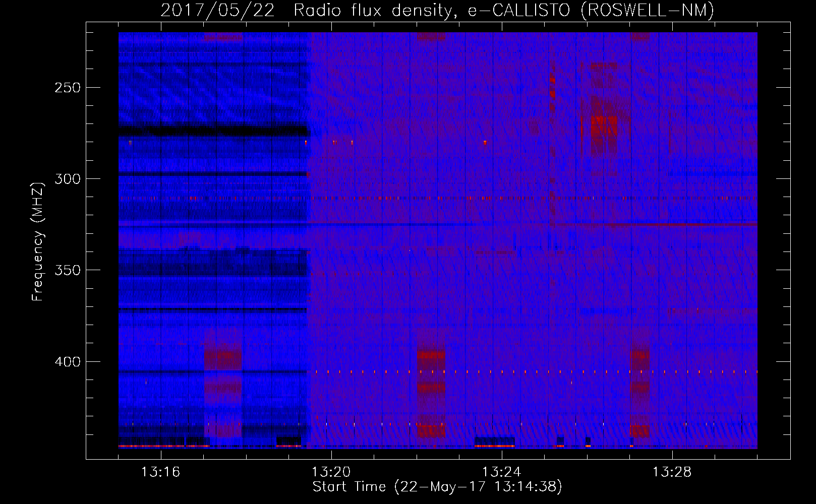Click the 13:16 time tick label

coord(160,472)
